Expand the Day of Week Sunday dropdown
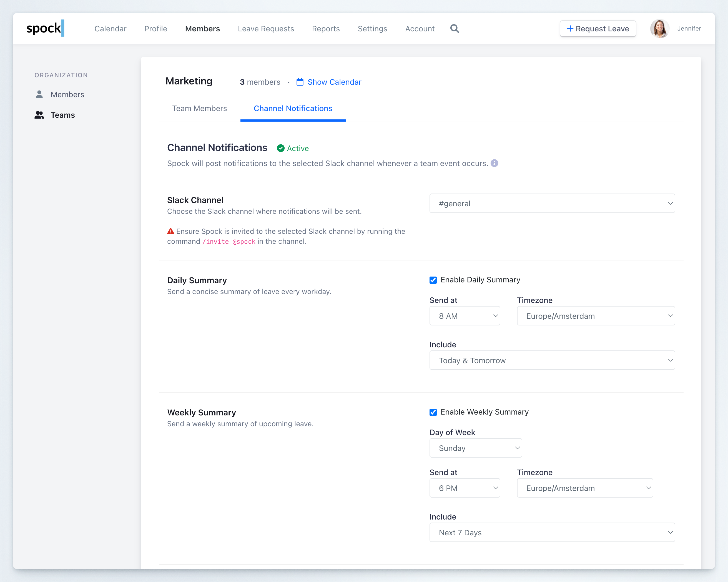The width and height of the screenshot is (728, 582). pyautogui.click(x=475, y=448)
